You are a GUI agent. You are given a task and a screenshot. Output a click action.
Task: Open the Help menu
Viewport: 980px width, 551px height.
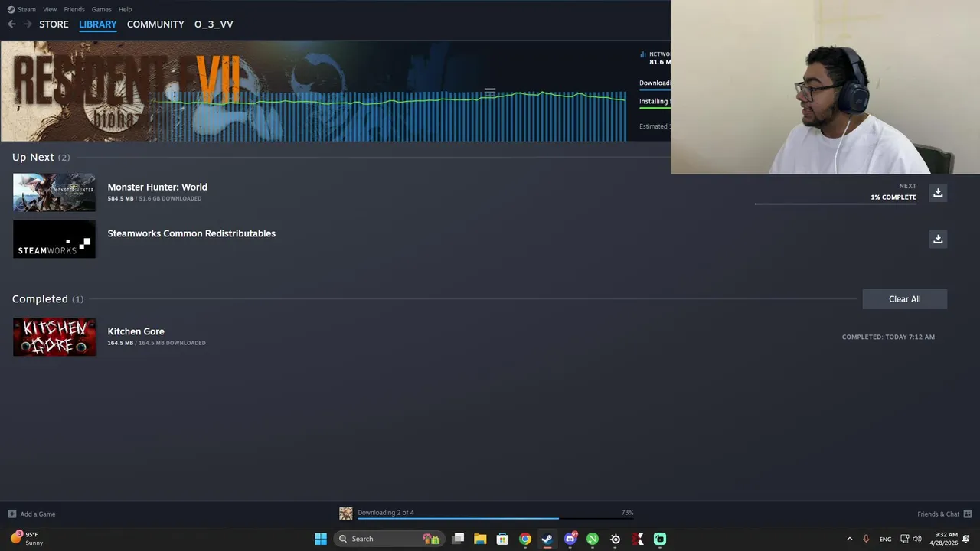tap(126, 9)
